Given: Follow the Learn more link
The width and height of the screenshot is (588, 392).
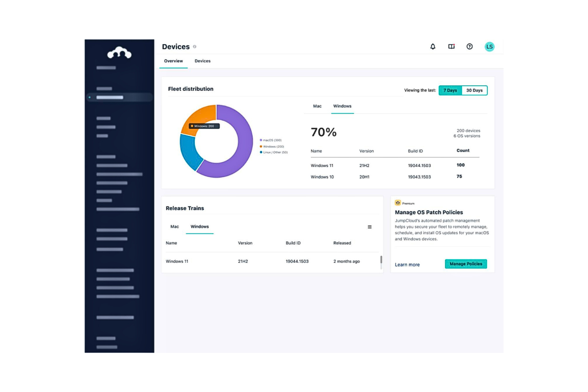Looking at the screenshot, I should pyautogui.click(x=407, y=265).
